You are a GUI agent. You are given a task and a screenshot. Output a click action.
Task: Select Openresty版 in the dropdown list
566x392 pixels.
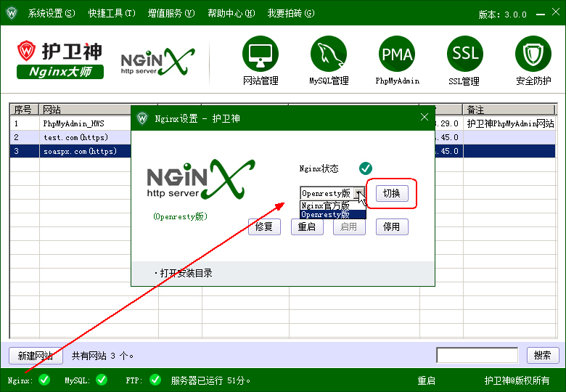point(333,214)
